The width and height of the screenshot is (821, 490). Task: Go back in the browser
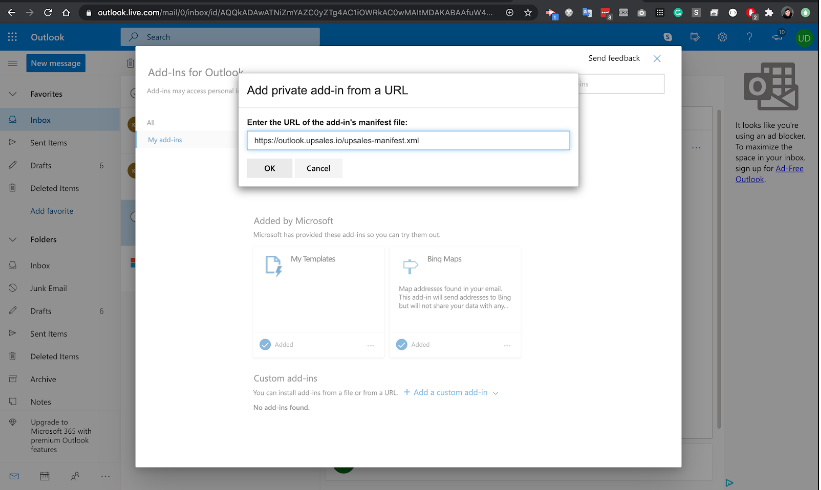pos(12,12)
